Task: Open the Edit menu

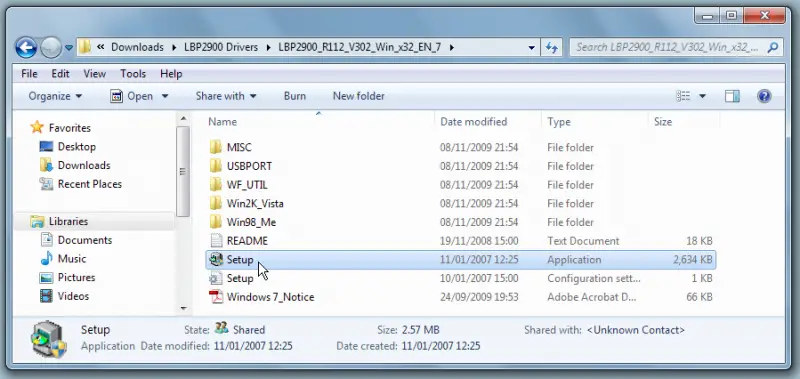Action: coord(60,74)
